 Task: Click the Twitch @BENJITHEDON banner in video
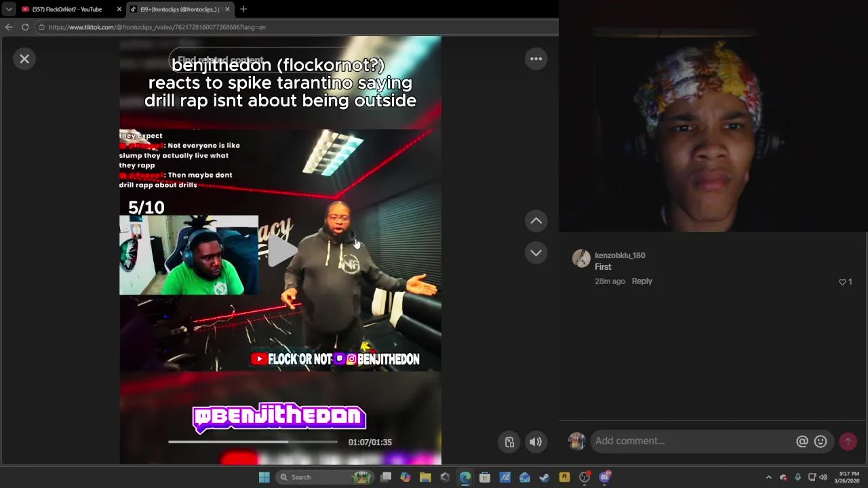pyautogui.click(x=279, y=418)
